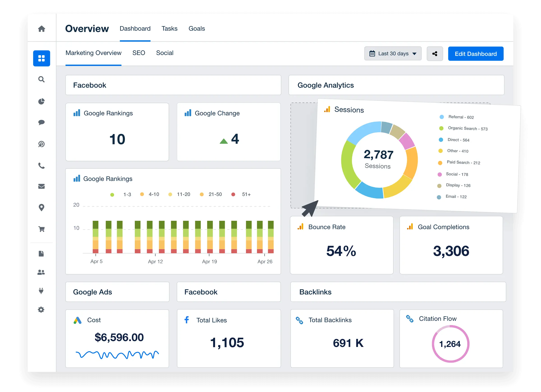Open the phone call tracking sidebar icon
This screenshot has height=392, width=541.
click(41, 166)
